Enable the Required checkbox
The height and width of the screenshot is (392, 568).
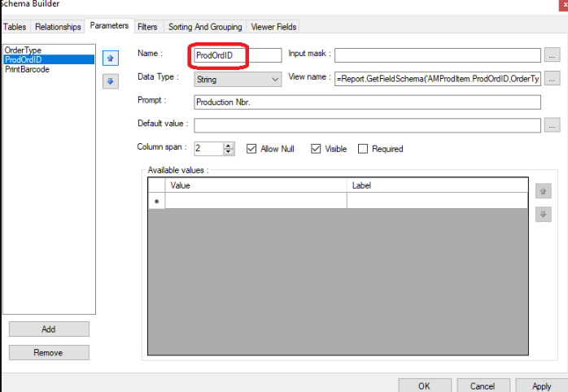click(x=364, y=149)
